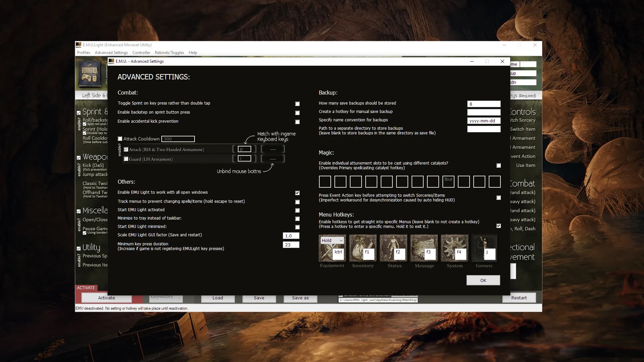Click the first attunement slot catalyst box

[325, 182]
